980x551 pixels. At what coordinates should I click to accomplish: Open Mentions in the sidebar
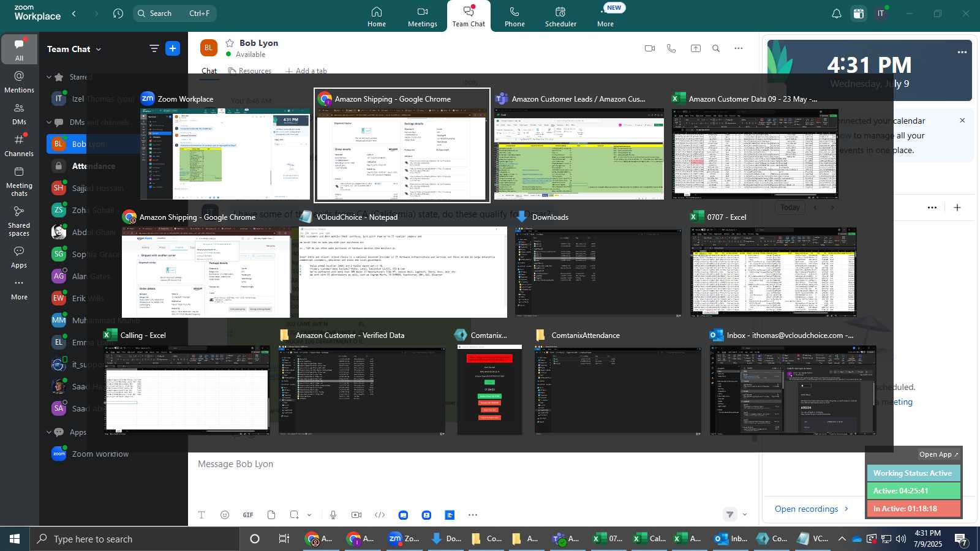pos(20,81)
